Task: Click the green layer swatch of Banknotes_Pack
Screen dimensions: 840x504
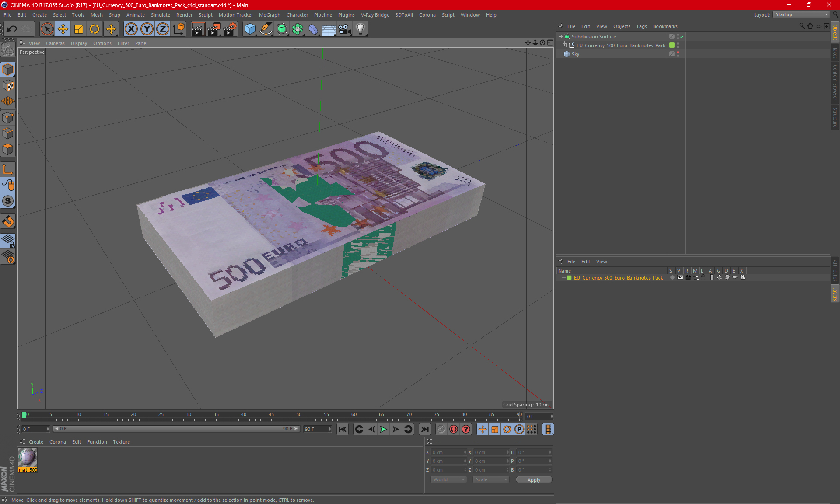Action: pos(672,45)
